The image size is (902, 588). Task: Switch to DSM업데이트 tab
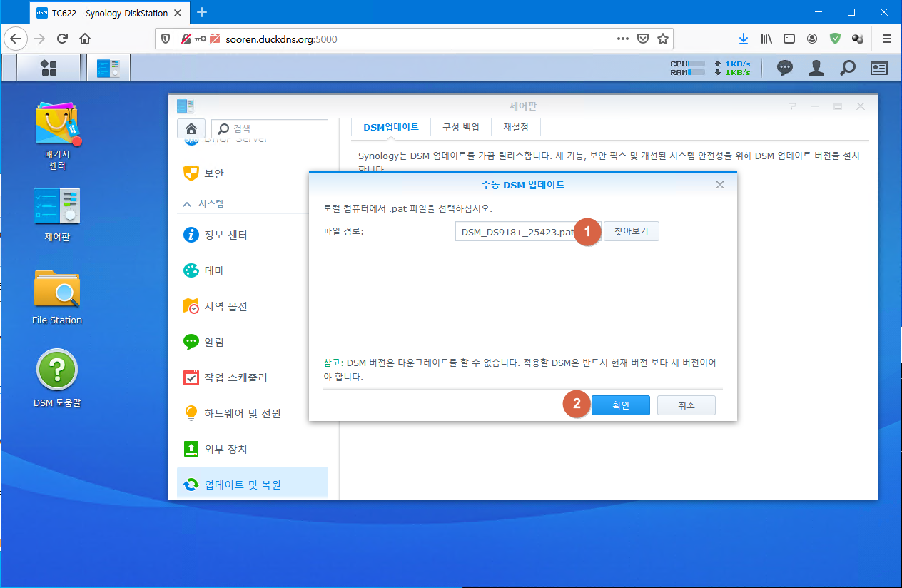click(x=391, y=127)
